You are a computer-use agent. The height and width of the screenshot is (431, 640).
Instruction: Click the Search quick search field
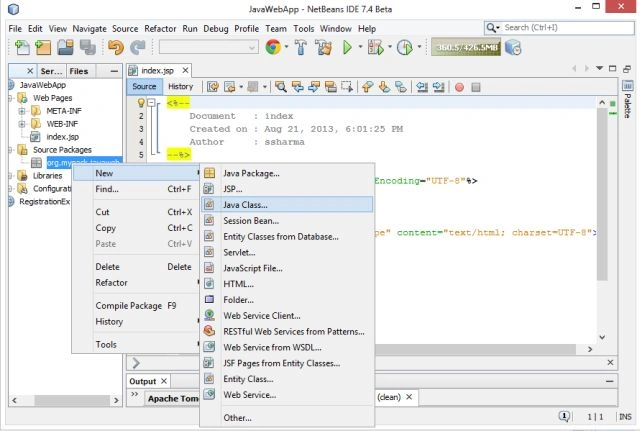tap(559, 28)
